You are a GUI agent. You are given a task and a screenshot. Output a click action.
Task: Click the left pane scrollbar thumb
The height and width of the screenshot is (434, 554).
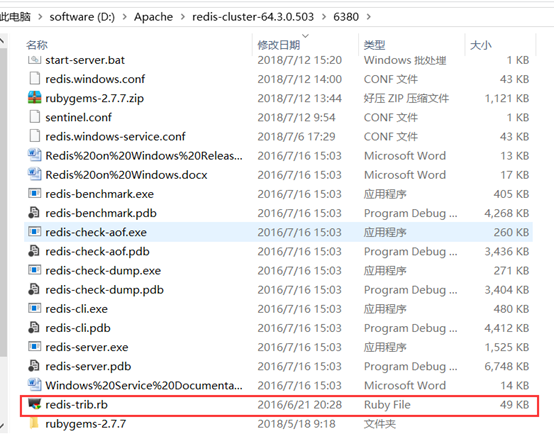[3, 201]
